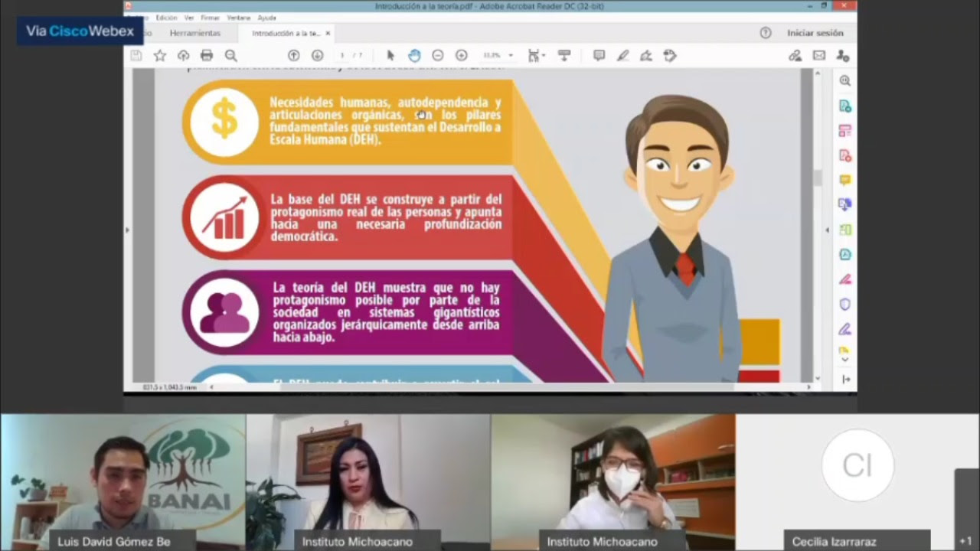Add a sticky note comment
The width and height of the screenshot is (980, 551).
[599, 55]
